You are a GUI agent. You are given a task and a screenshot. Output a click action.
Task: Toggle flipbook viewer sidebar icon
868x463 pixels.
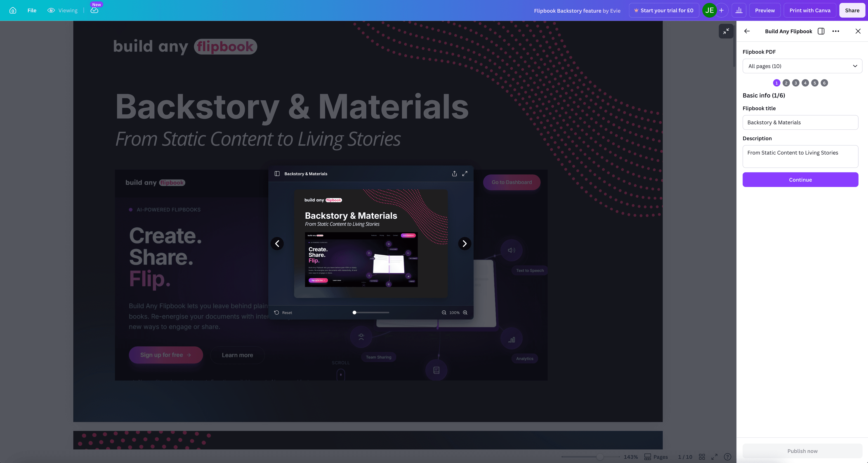(277, 174)
